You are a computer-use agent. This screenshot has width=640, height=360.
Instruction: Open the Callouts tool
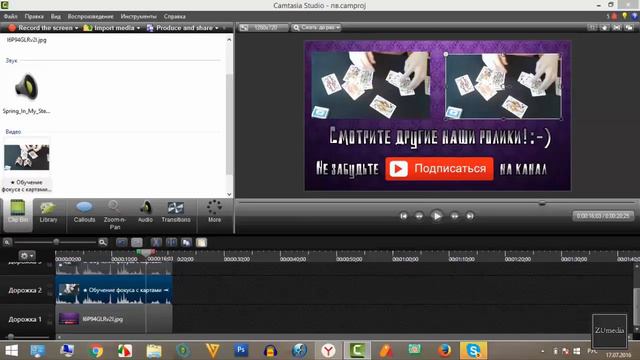pos(84,213)
